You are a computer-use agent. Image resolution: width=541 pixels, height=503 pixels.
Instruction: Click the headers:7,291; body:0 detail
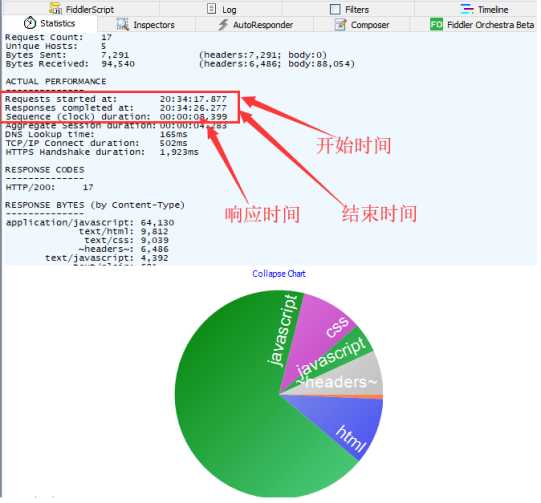pos(263,55)
